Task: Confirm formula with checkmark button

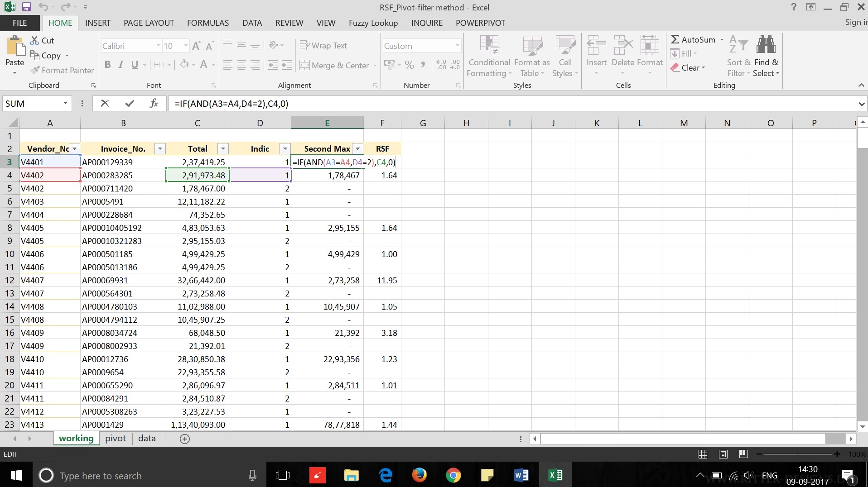Action: (130, 103)
